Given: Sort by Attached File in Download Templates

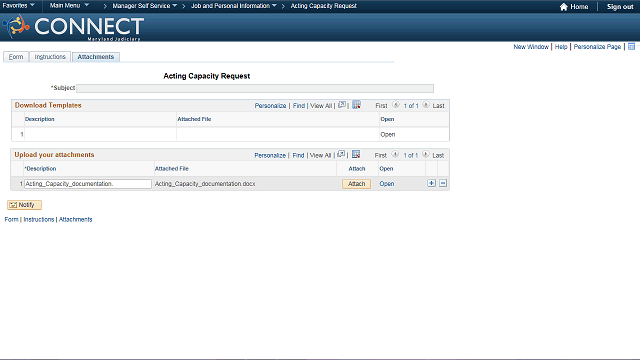Looking at the screenshot, I should pos(194,119).
